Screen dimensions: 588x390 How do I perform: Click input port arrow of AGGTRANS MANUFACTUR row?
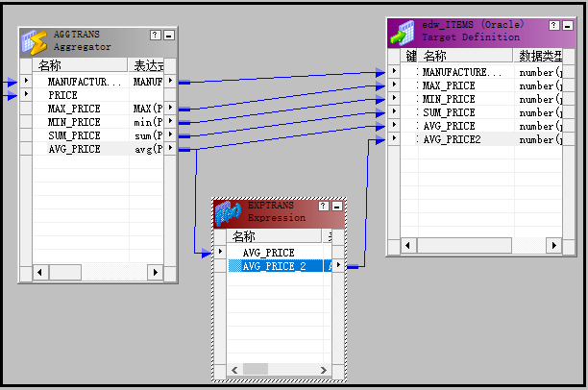tap(26, 81)
